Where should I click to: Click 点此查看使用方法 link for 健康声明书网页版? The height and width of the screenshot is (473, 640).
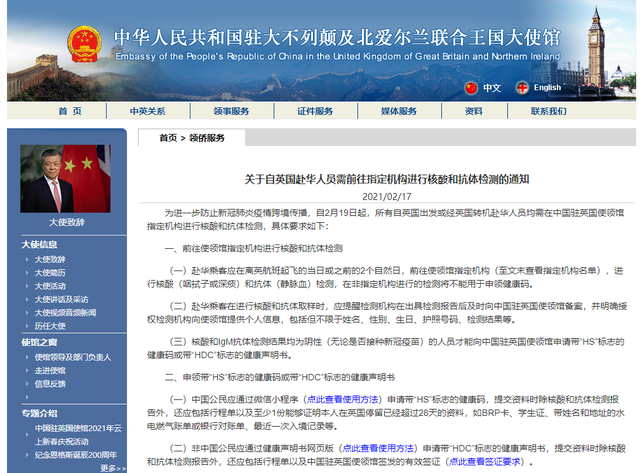(378, 449)
